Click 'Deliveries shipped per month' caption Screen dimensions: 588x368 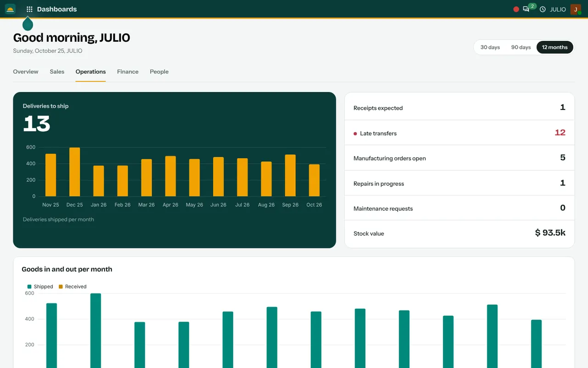click(58, 219)
